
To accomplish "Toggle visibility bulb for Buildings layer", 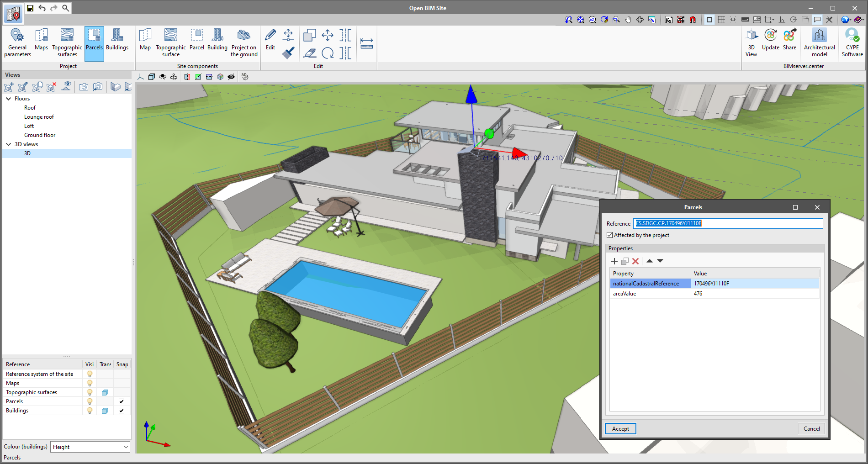I will (x=90, y=411).
